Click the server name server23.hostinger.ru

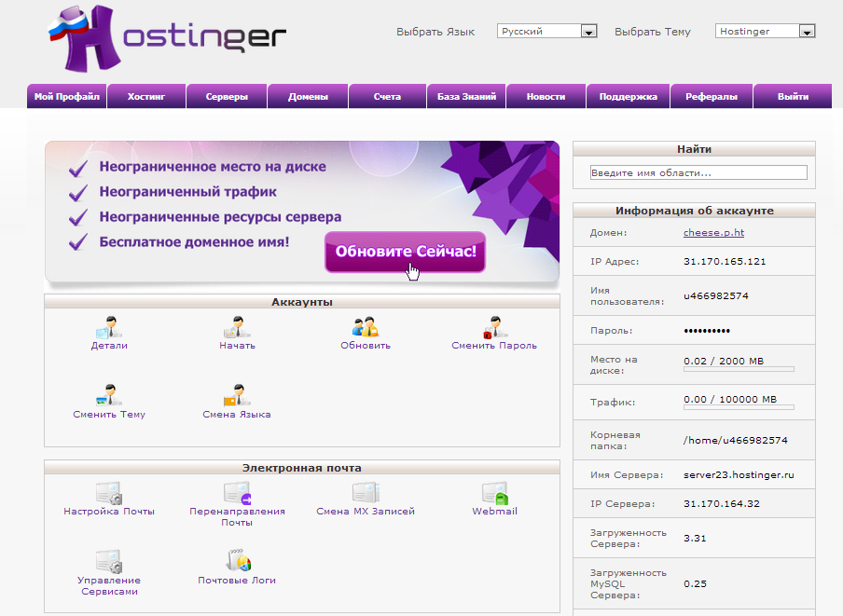(x=739, y=474)
